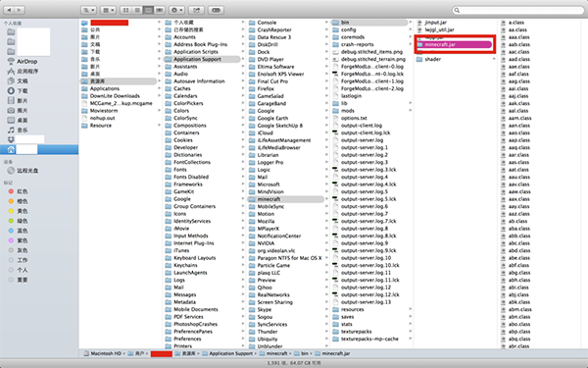Viewport: 588px width, 368px height.
Task: Select the aab.class file
Action: (x=519, y=45)
